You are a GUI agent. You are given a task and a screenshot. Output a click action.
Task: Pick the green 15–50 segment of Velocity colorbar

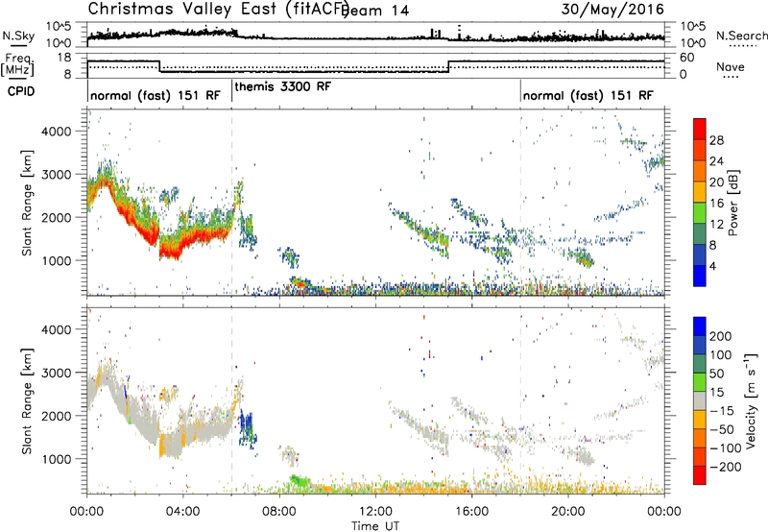[700, 382]
